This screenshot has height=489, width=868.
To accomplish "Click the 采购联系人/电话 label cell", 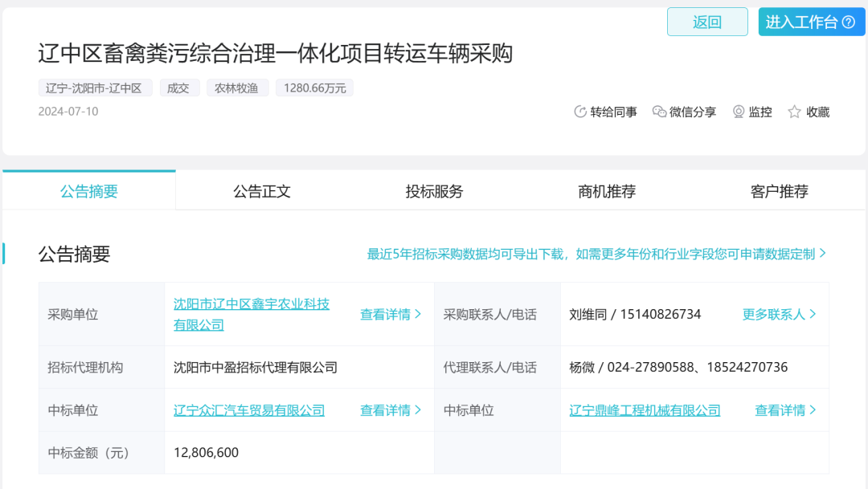I will [497, 314].
